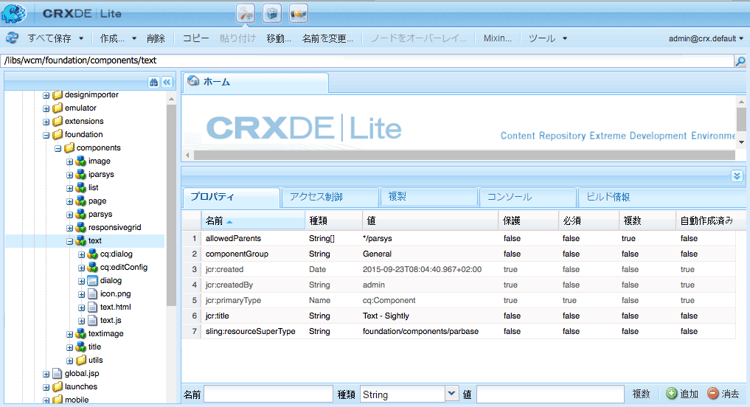Expand the launches folder node
Image resolution: width=750 pixels, height=407 pixels.
click(x=46, y=387)
